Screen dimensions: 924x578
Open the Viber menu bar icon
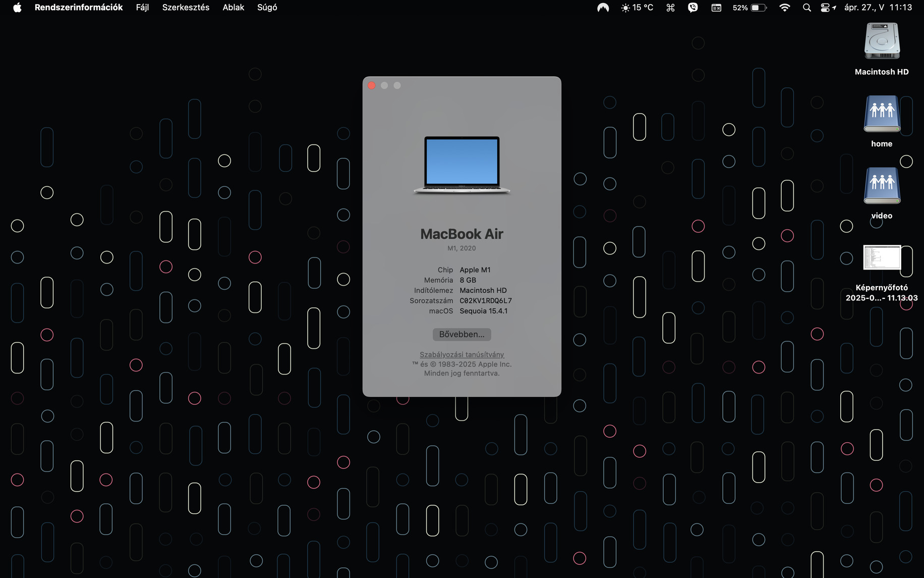pos(693,8)
